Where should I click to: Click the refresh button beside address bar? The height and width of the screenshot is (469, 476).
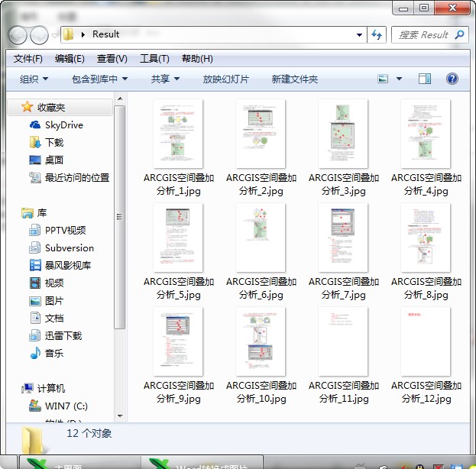377,35
